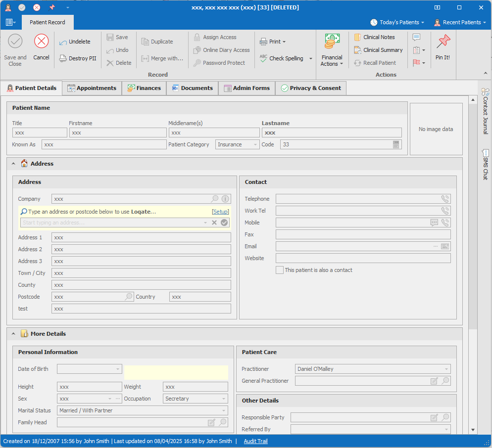The height and width of the screenshot is (448, 492).
Task: Expand the Marital Status dropdown
Action: [x=224, y=410]
